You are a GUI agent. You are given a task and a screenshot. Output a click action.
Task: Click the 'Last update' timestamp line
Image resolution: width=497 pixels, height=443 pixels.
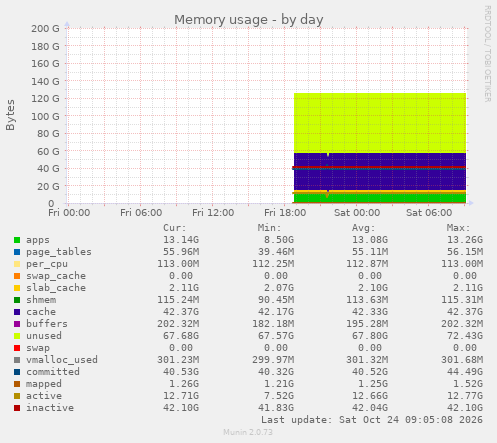click(372, 420)
